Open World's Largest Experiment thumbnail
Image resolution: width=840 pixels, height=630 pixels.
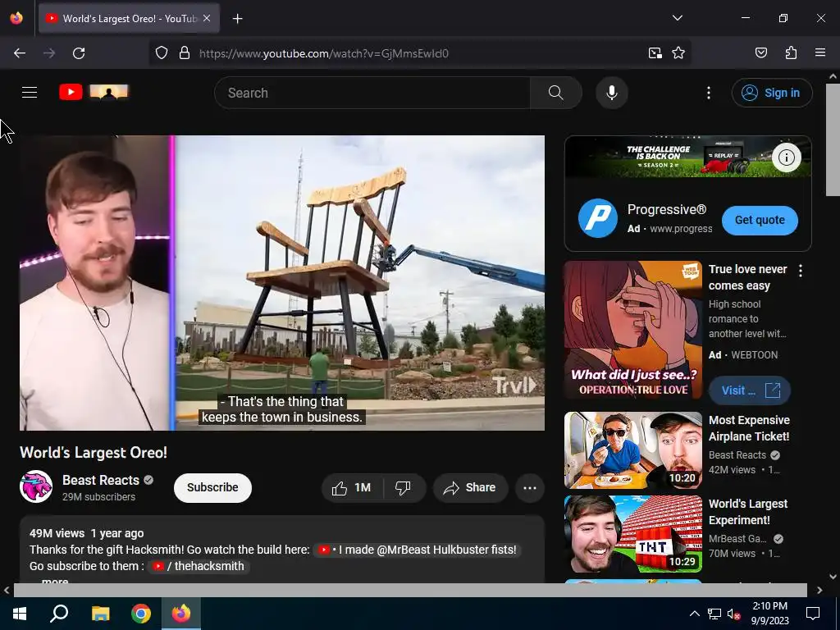(x=632, y=534)
